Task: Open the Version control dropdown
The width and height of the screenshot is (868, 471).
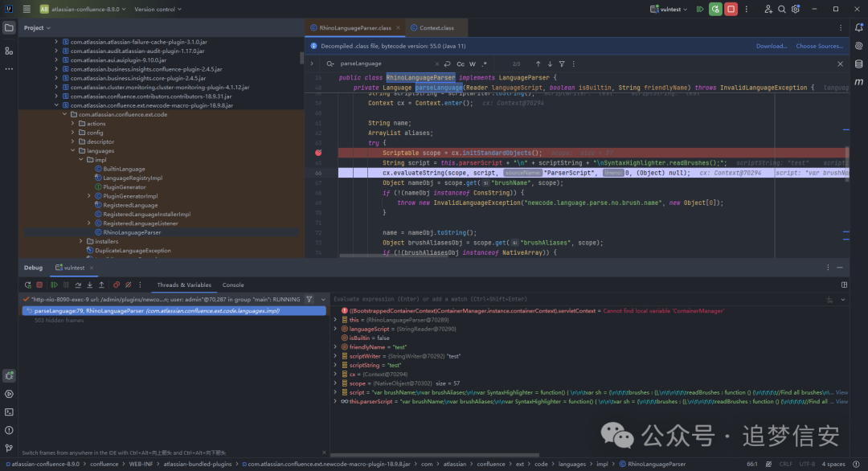Action: [x=158, y=9]
